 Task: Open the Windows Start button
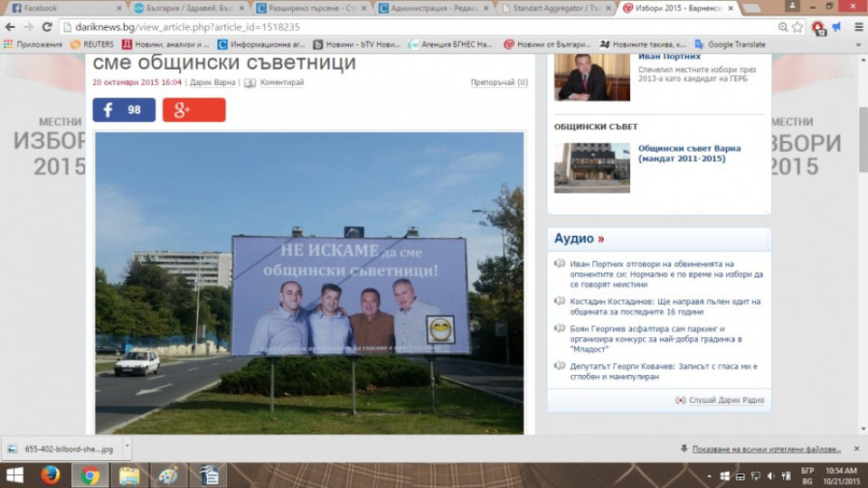(x=15, y=475)
